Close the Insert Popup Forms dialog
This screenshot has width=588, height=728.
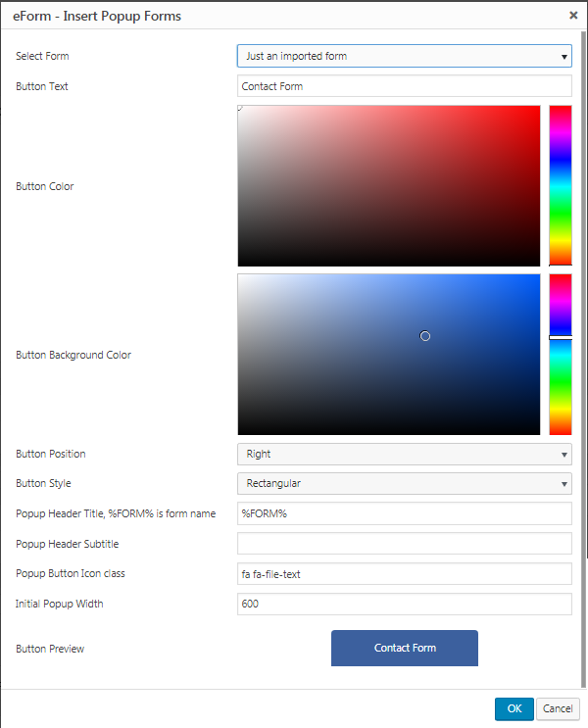[573, 16]
